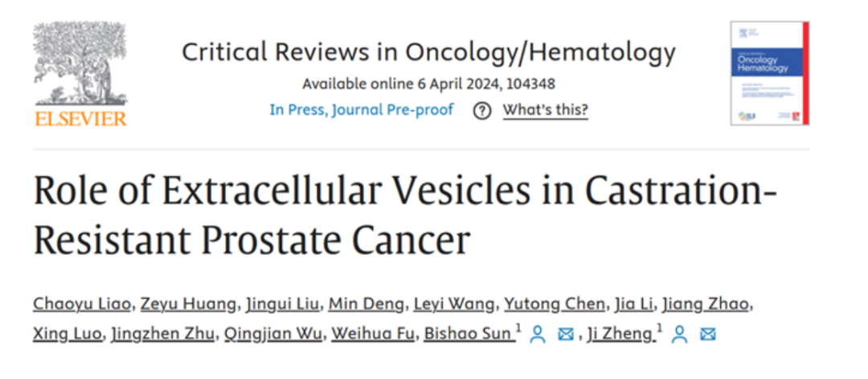Open Ji Zheng's author profile icon
This screenshot has width=868, height=379.
pyautogui.click(x=679, y=334)
